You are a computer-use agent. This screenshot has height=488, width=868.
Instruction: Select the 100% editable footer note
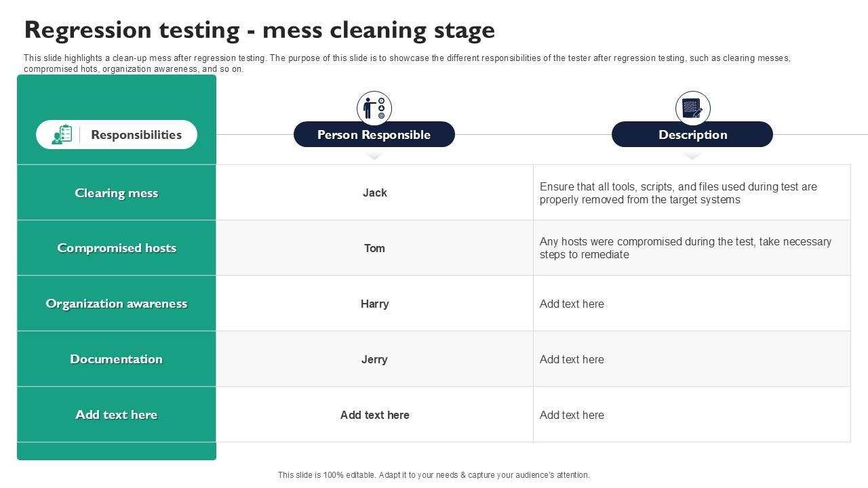434,475
